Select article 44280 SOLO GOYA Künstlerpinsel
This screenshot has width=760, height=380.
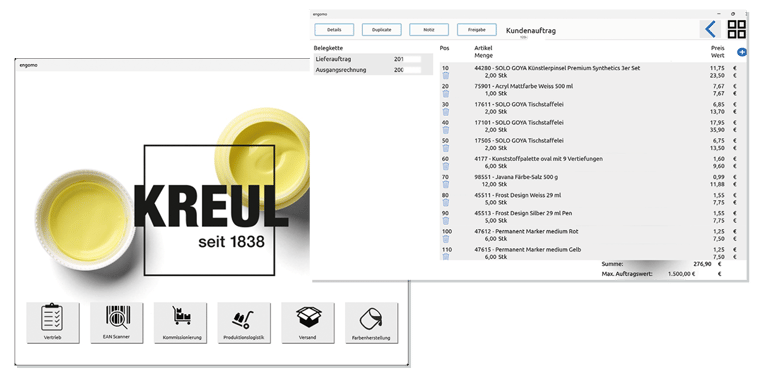click(557, 68)
